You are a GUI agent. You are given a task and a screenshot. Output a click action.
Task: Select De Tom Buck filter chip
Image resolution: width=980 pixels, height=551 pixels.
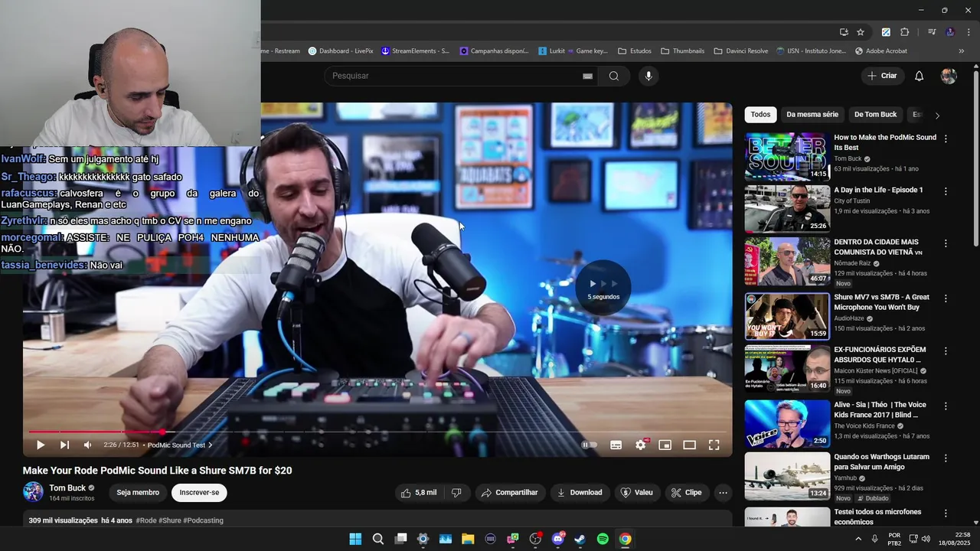(875, 114)
